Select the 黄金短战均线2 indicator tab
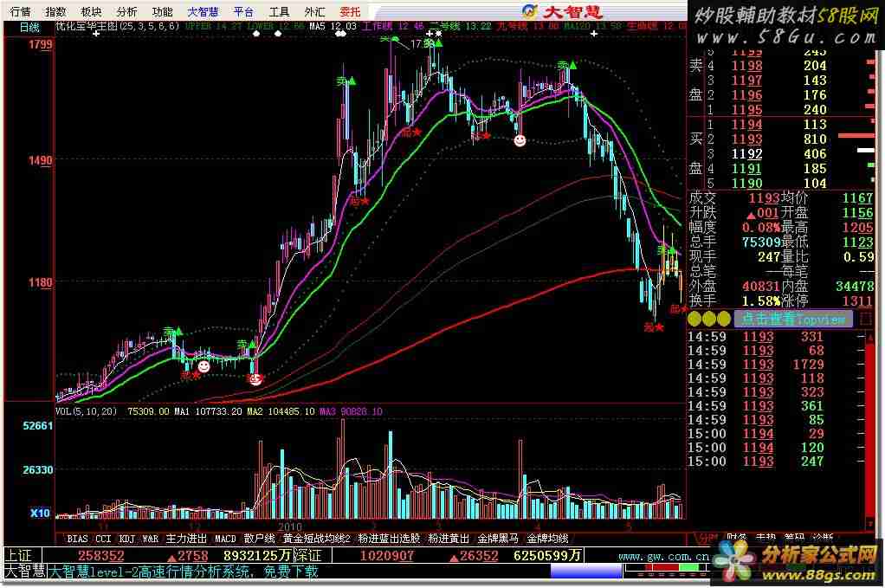Viewport: 885px width, 588px height. tap(317, 539)
